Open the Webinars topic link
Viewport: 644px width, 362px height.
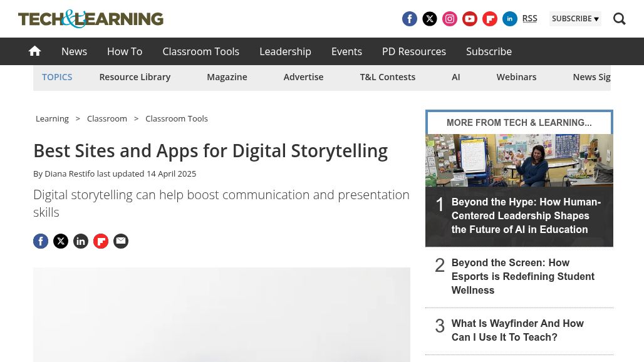click(516, 77)
